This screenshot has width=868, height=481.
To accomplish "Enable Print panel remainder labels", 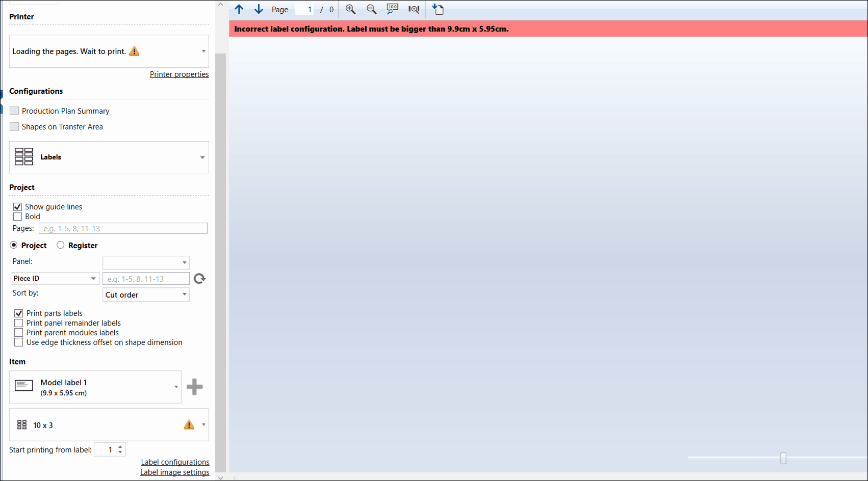I will click(19, 323).
